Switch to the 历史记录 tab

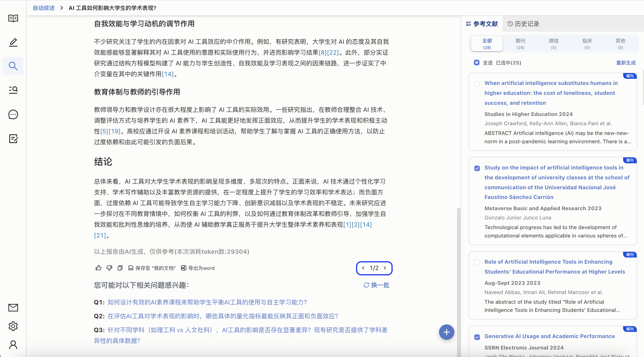(x=523, y=24)
